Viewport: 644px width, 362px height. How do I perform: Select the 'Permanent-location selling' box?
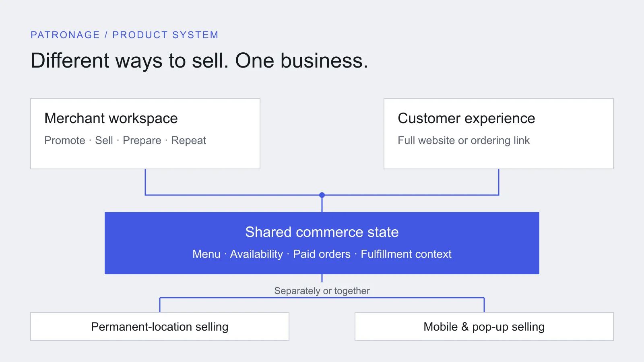[160, 327]
